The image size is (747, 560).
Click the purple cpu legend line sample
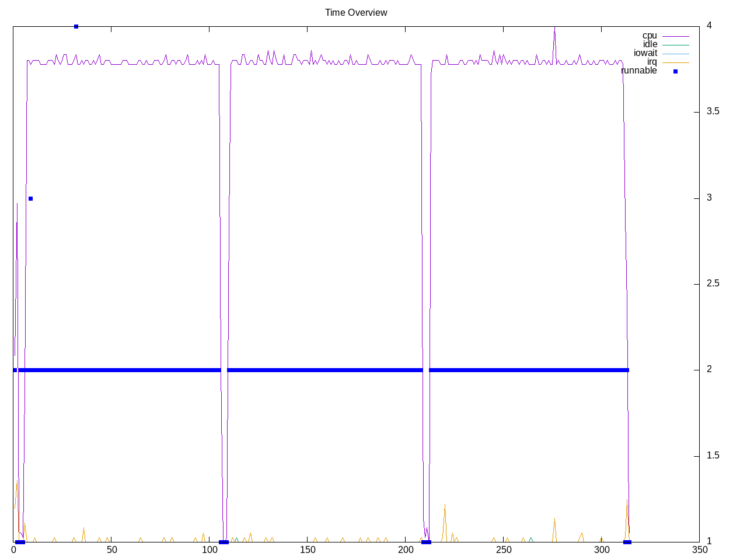(x=675, y=36)
